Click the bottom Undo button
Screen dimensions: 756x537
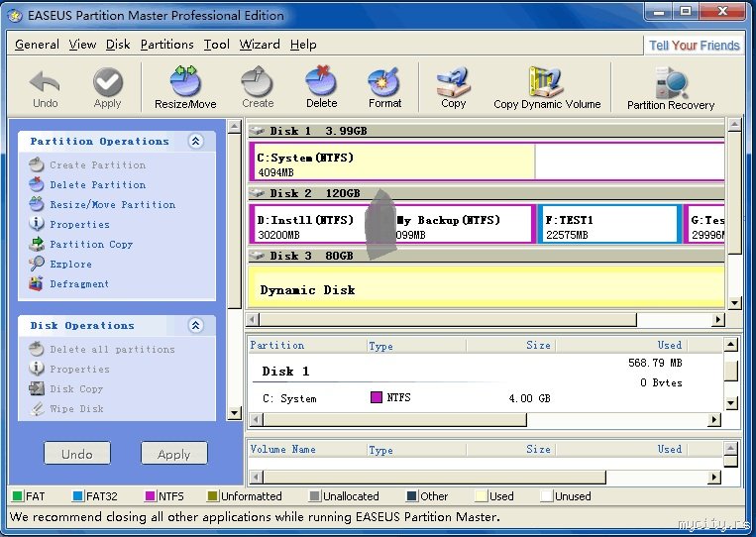[x=77, y=454]
